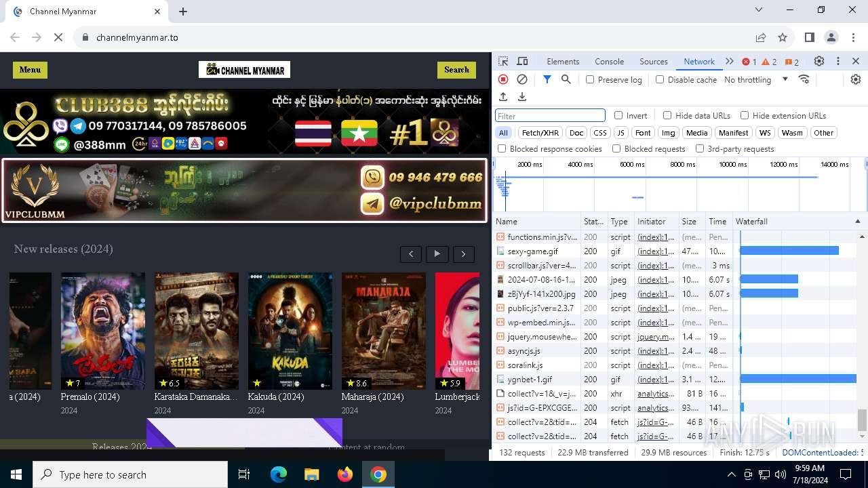Filter requests by Fetch/XHR
Screen dimensions: 868x488
tap(540, 133)
